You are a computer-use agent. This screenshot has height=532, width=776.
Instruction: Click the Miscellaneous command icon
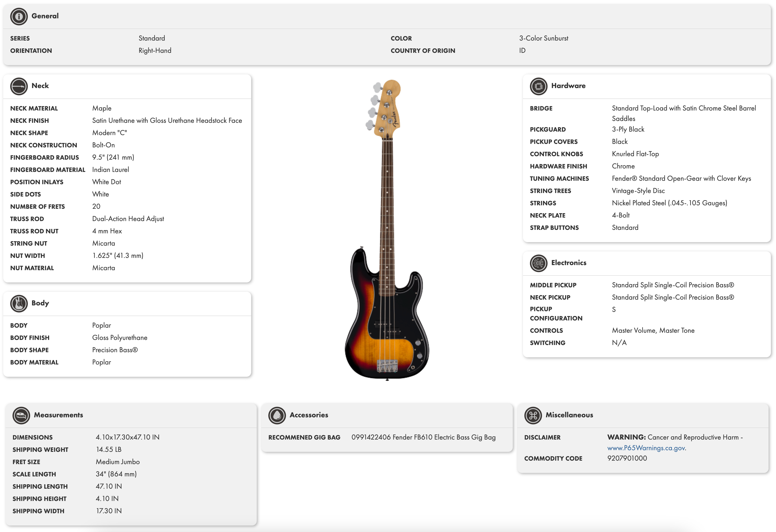pos(533,415)
